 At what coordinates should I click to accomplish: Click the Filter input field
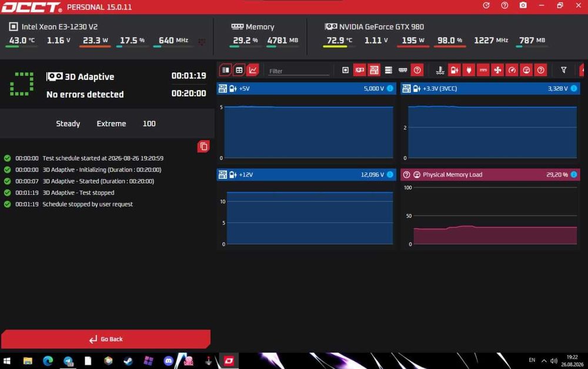pyautogui.click(x=299, y=71)
